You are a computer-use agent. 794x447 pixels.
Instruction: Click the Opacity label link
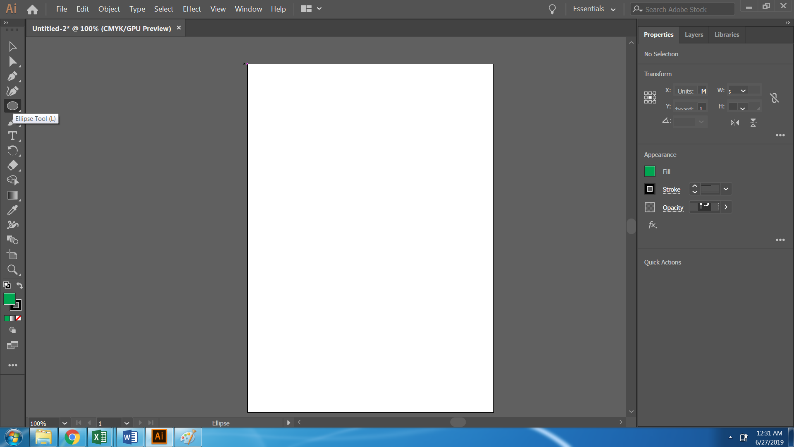[x=673, y=208]
